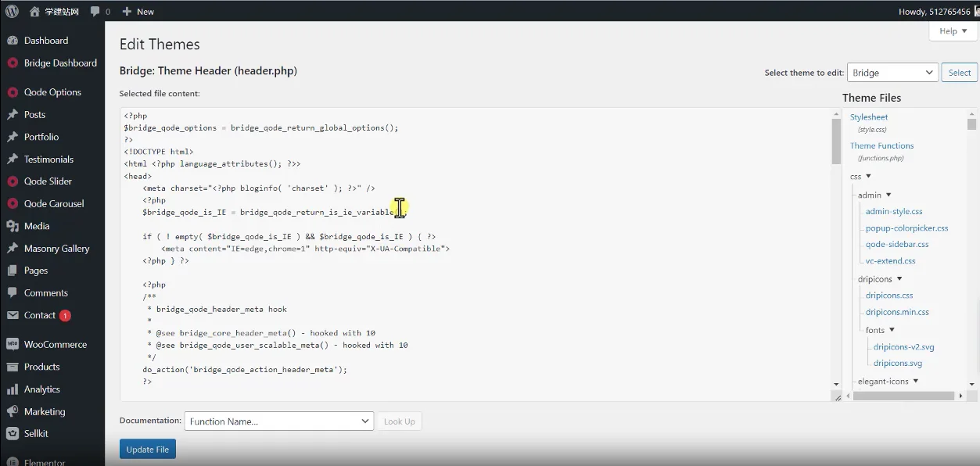Click the + New menu item

click(138, 11)
